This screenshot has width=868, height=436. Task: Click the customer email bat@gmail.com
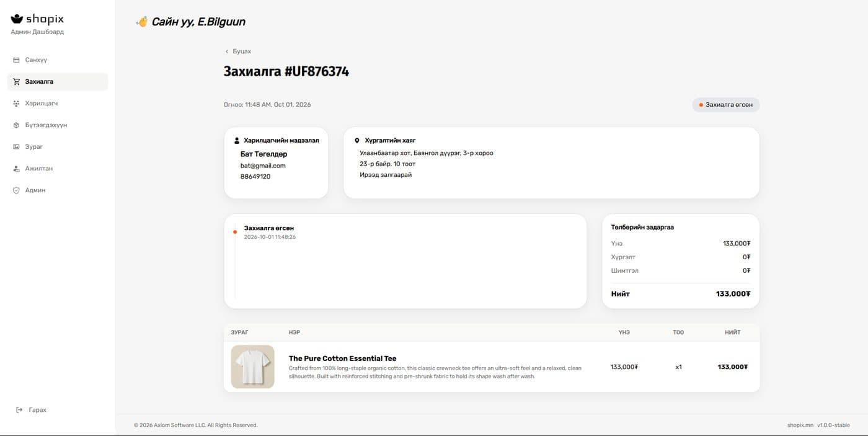(263, 166)
